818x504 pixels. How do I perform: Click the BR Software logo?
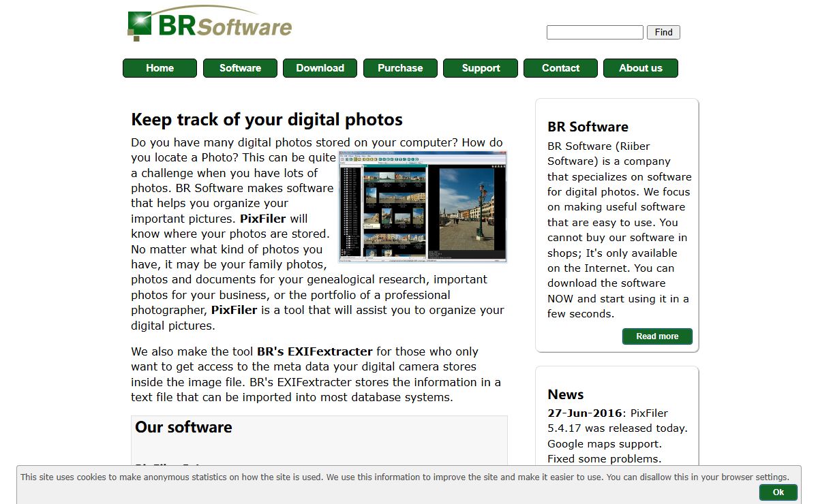(x=209, y=24)
